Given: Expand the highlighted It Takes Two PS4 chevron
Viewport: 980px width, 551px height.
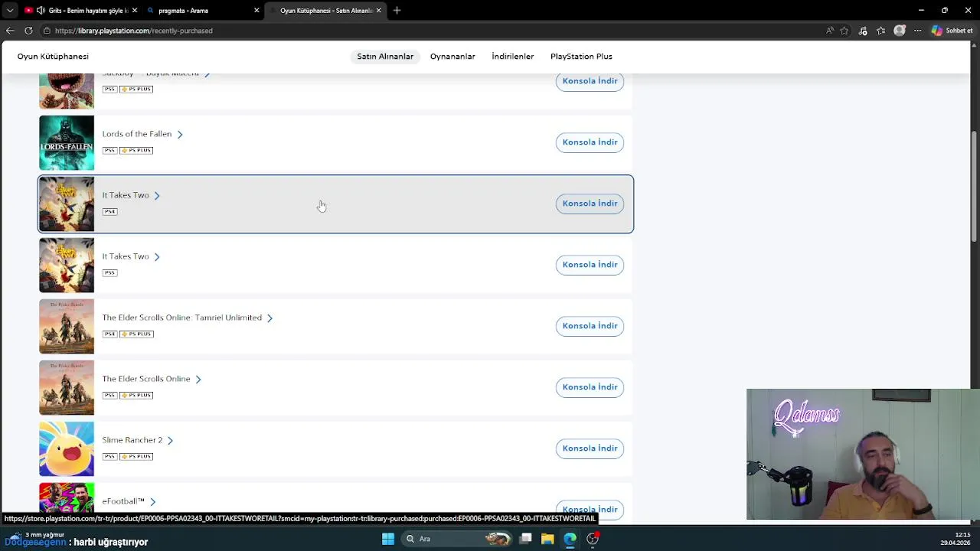Looking at the screenshot, I should 157,196.
